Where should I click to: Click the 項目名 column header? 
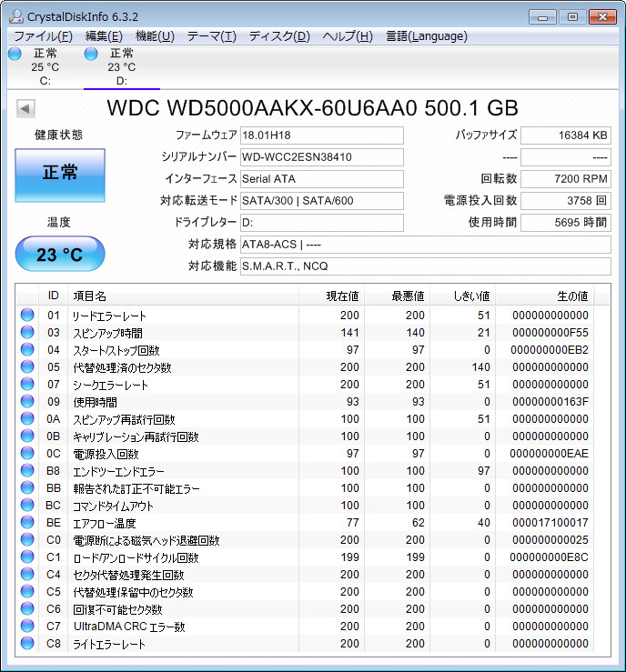coord(183,296)
